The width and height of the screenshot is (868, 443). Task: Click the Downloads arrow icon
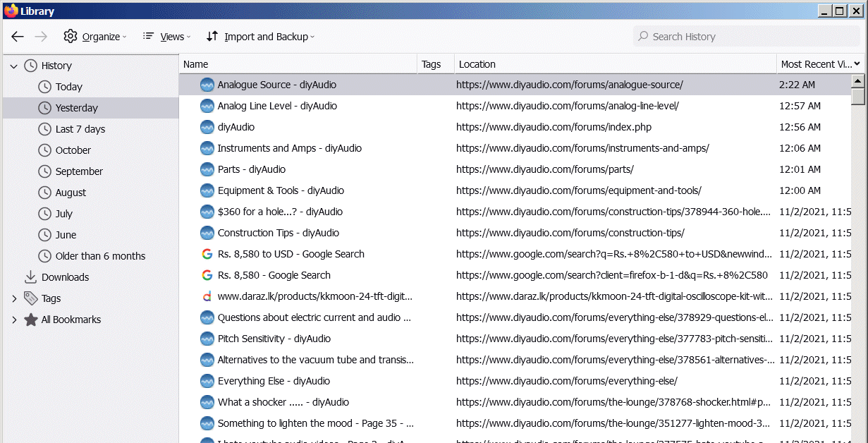tap(30, 277)
